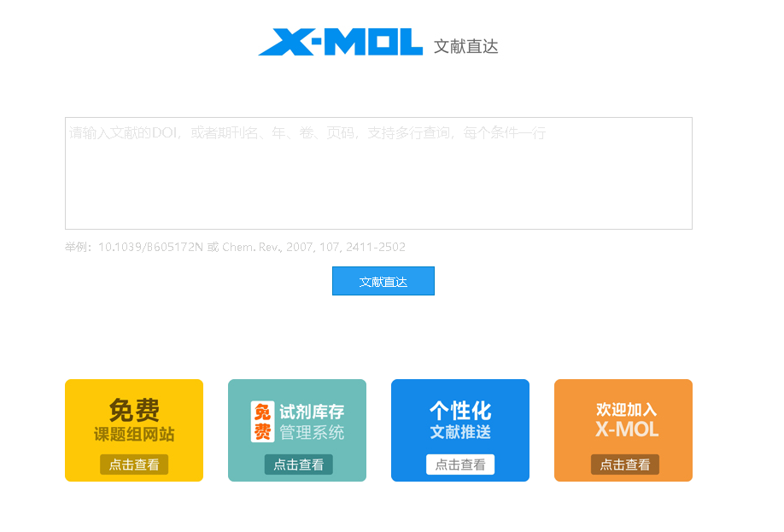Viewport: 784px width, 532px height.
Task: Click the teal 试剂库存管理系统 banner
Action: (x=296, y=430)
